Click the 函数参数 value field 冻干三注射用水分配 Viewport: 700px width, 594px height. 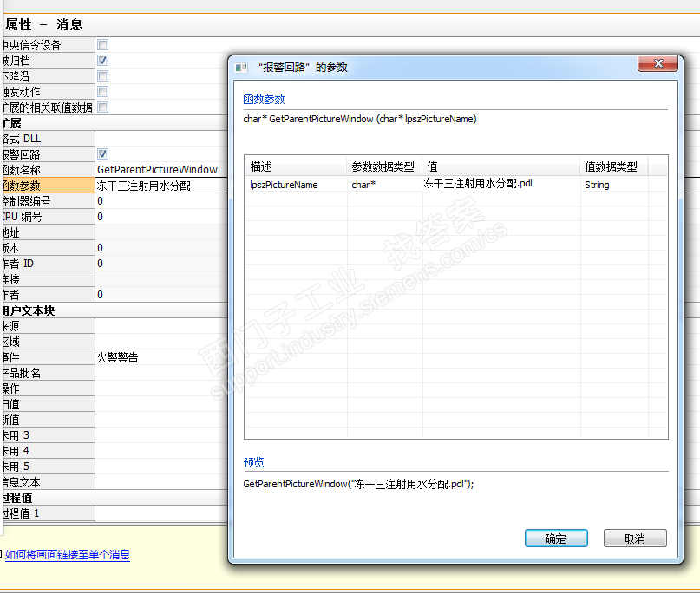[x=162, y=186]
